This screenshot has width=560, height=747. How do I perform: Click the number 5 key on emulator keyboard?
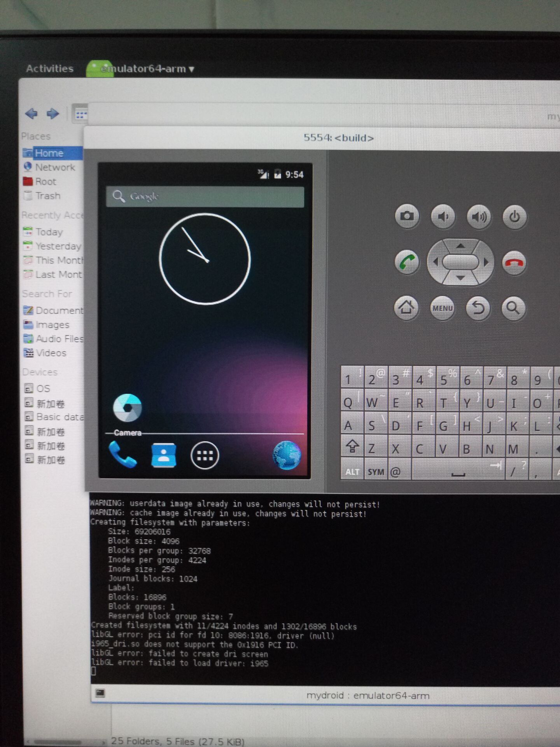pyautogui.click(x=447, y=377)
